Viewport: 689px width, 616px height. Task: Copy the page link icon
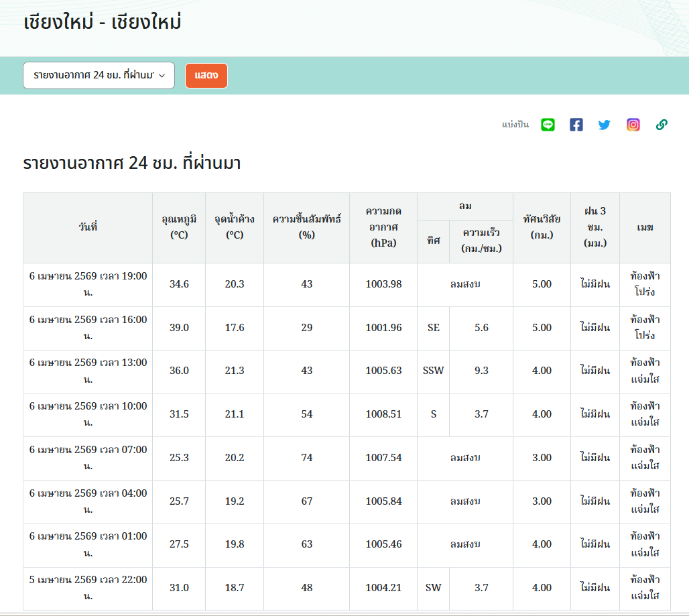pos(662,125)
